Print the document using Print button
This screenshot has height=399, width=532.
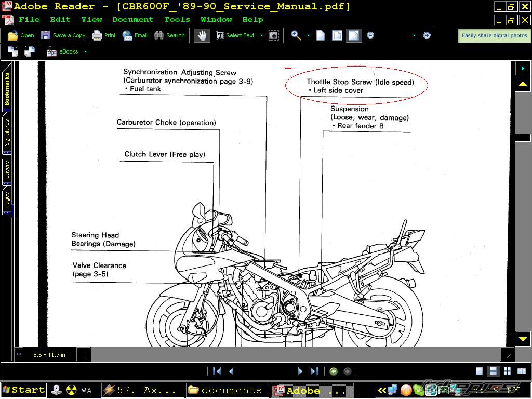tap(104, 35)
